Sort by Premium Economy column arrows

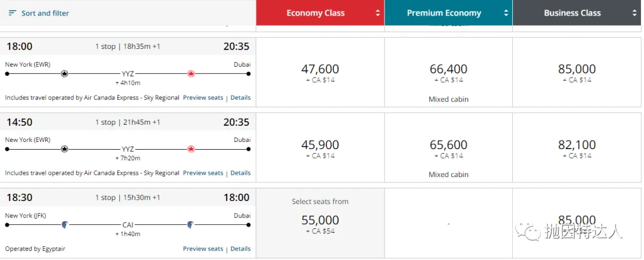[x=506, y=13]
